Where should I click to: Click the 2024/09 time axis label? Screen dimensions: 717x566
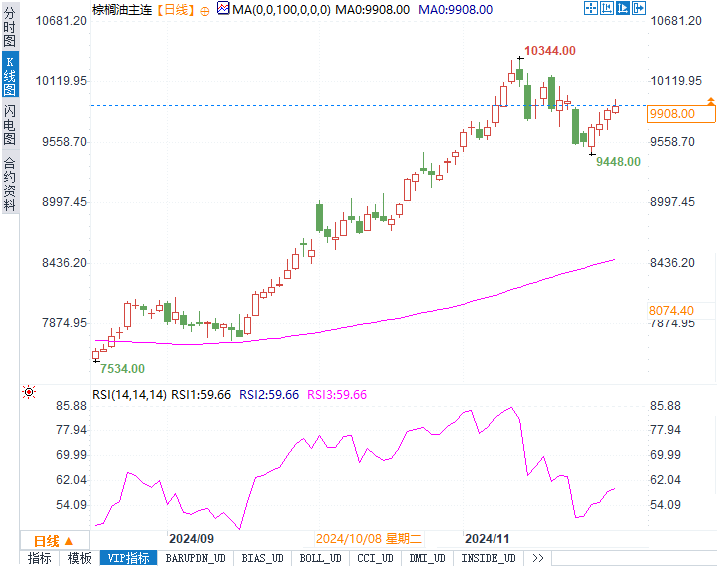coord(191,539)
